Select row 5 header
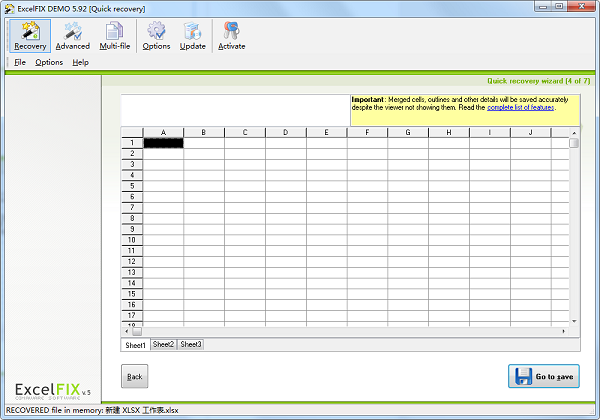 click(132, 186)
